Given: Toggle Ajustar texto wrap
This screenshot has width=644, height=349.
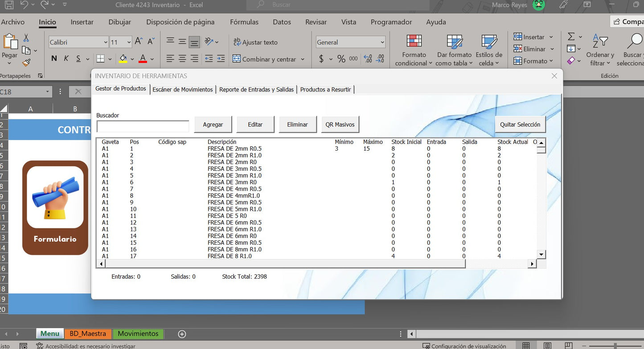Looking at the screenshot, I should (x=255, y=42).
